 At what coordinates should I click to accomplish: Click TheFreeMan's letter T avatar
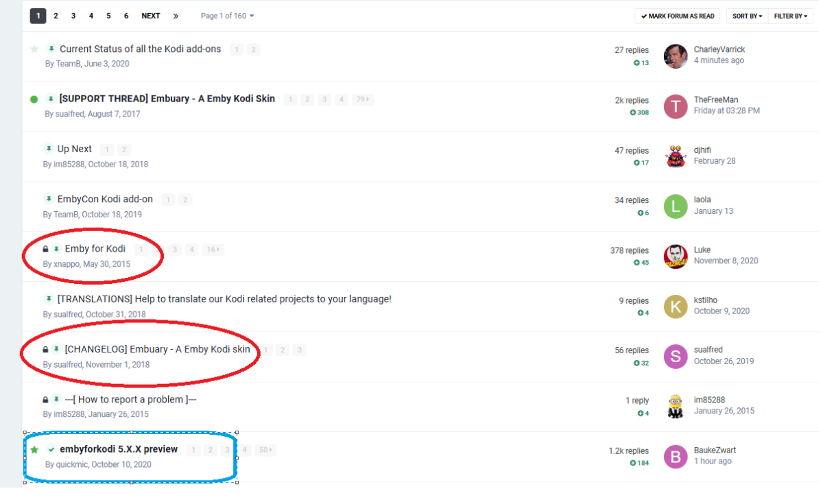[x=676, y=106]
